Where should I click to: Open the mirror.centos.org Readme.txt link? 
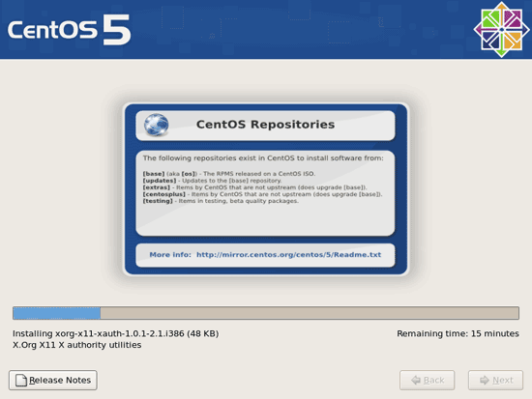(289, 255)
